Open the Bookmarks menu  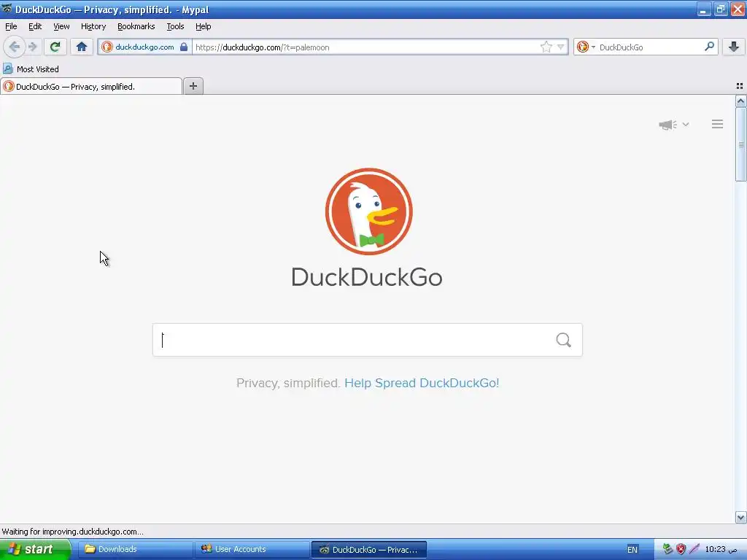(136, 26)
